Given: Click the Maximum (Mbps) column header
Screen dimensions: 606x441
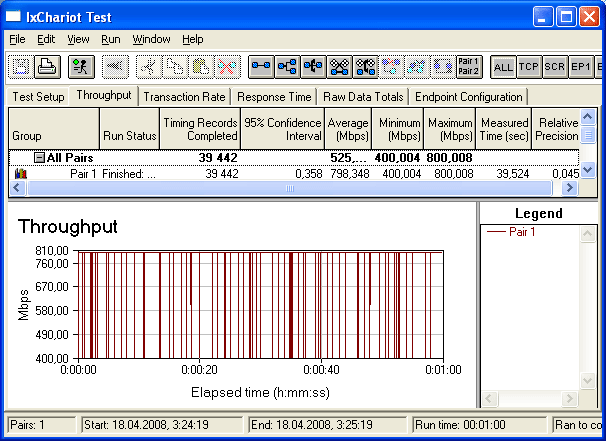Looking at the screenshot, I should [x=450, y=129].
